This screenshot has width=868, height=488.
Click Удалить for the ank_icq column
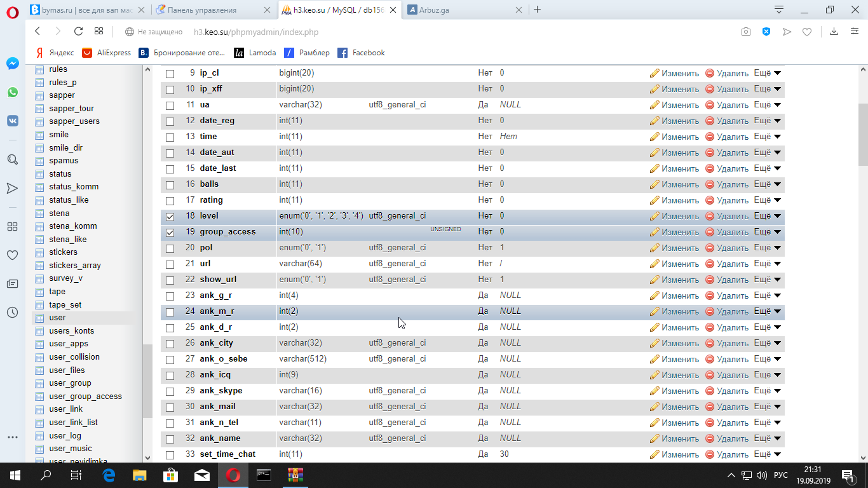pyautogui.click(x=727, y=375)
